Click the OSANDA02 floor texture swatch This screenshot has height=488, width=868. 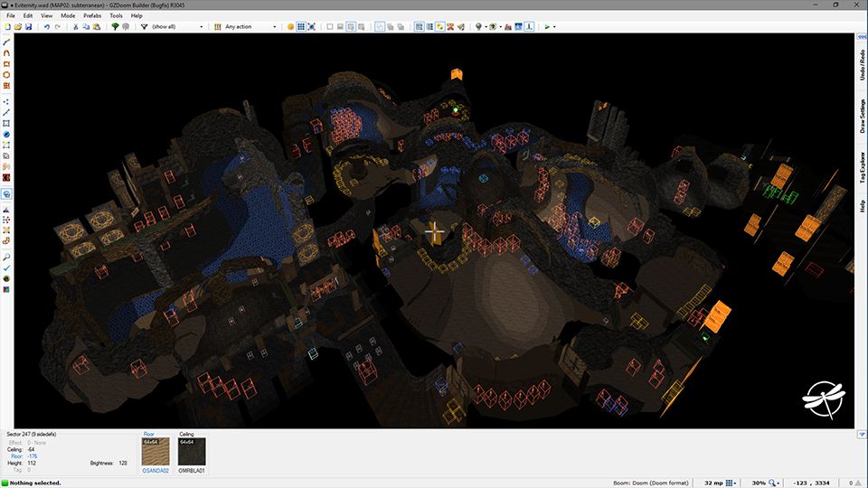point(156,450)
